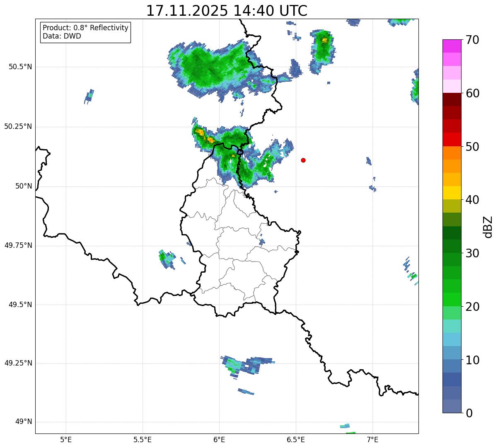
Task: Click the title '17.11.2025 14:40 UTC'
Action: (227, 10)
